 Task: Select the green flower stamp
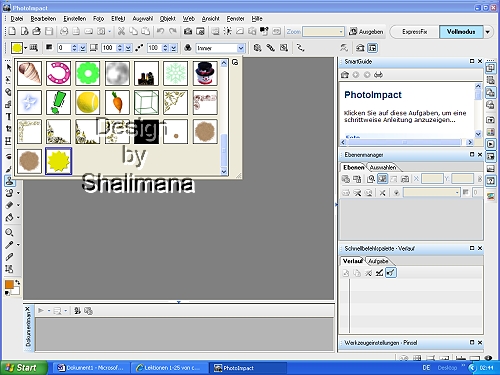(88, 73)
